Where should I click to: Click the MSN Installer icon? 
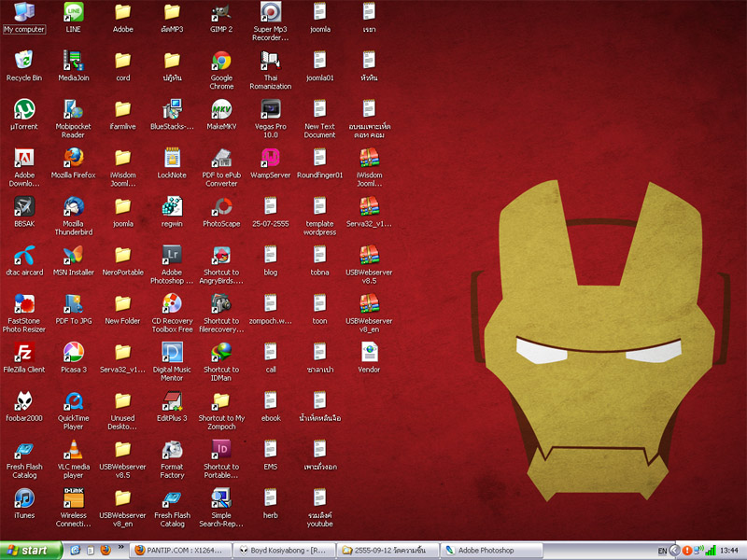(74, 260)
